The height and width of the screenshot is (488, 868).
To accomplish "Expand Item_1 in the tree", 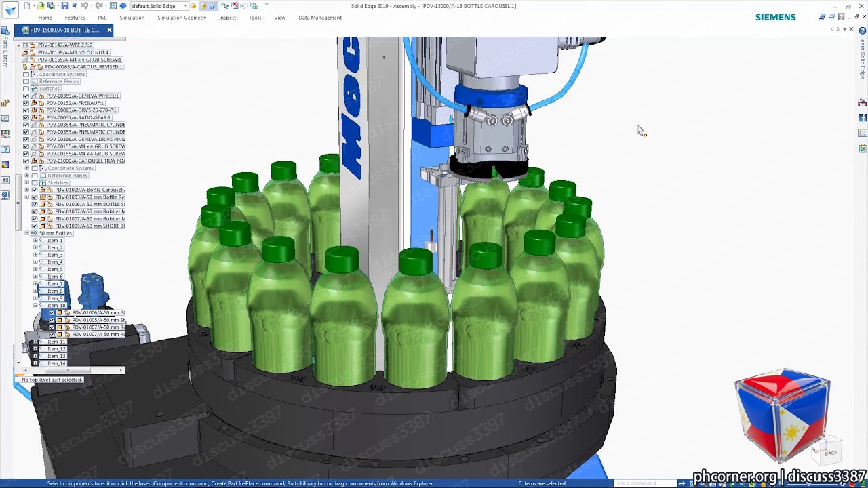I will pyautogui.click(x=35, y=241).
